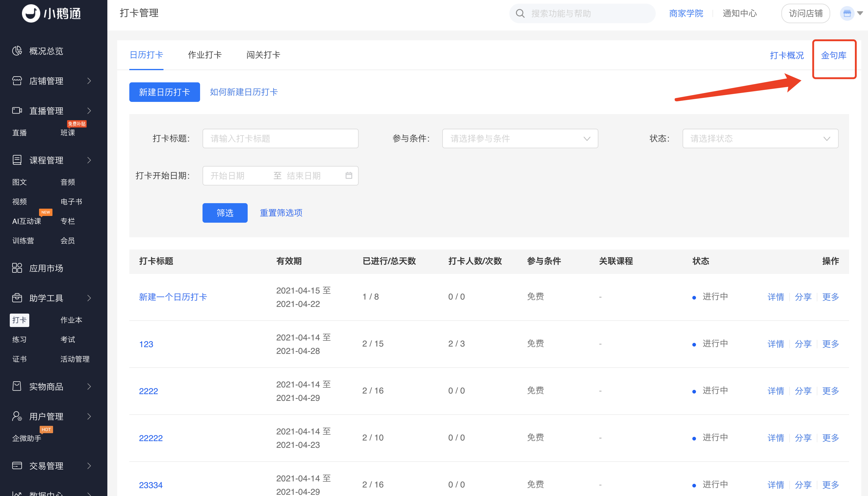The width and height of the screenshot is (868, 496).
Task: Click 更多 for the 2222 row
Action: (x=830, y=391)
